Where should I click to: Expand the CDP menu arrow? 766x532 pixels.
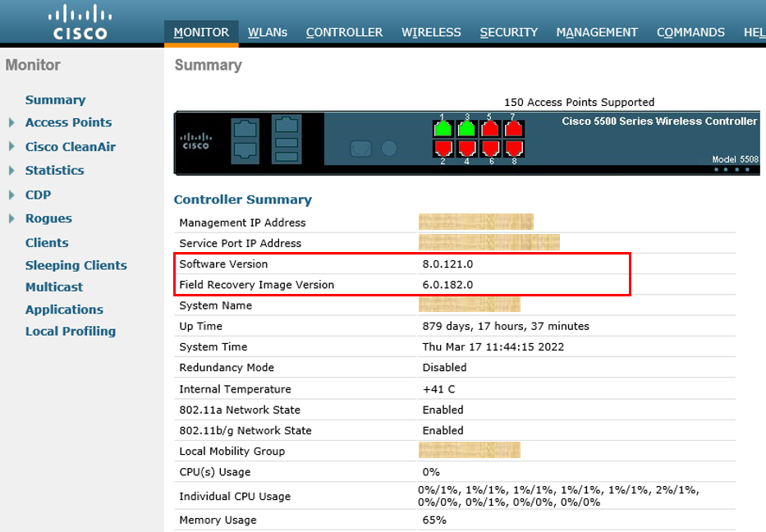tap(11, 195)
